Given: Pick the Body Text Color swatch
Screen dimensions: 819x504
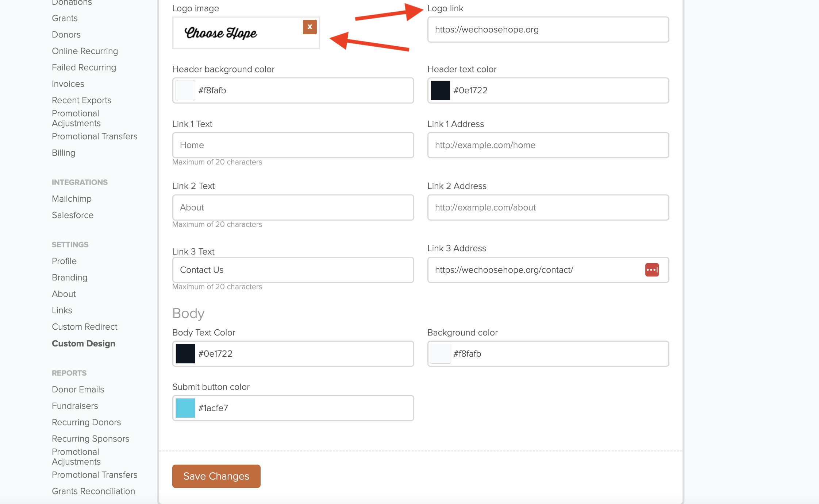Looking at the screenshot, I should tap(185, 354).
